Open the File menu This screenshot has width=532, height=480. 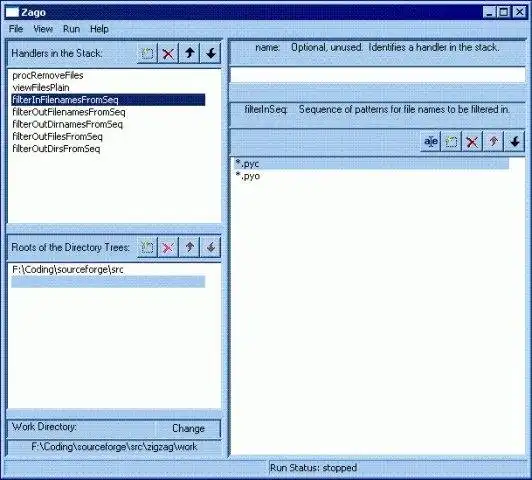16,29
